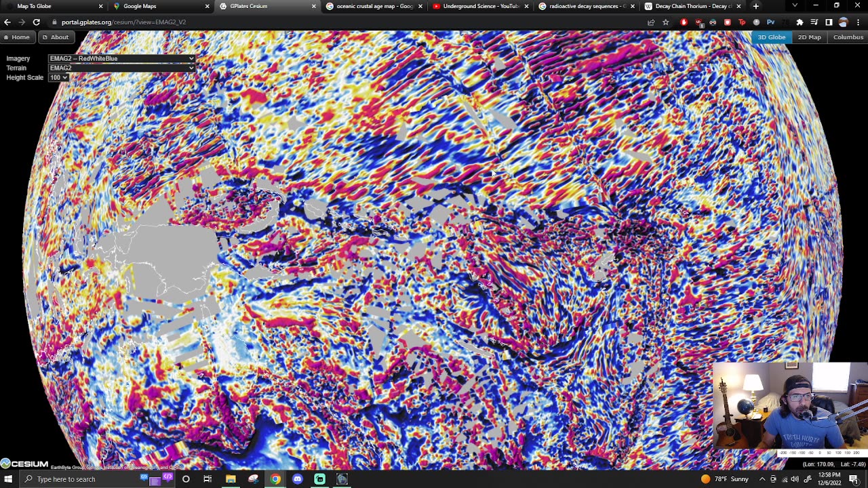Open the network Wi-Fi tray icon
The image size is (868, 488).
tap(784, 479)
